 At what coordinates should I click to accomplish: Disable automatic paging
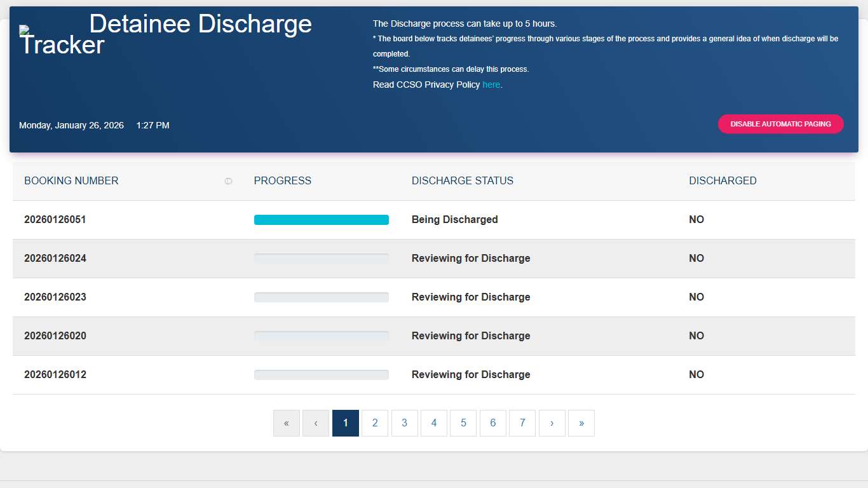pyautogui.click(x=780, y=124)
